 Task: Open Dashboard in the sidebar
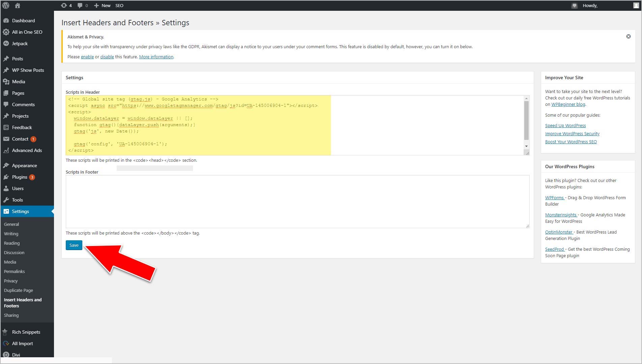coord(27,21)
